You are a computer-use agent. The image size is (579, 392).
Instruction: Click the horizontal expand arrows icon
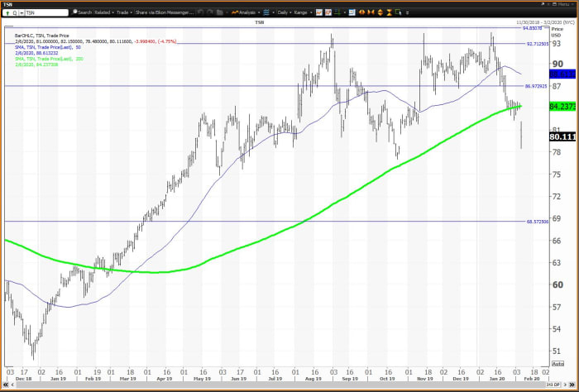pos(362,12)
